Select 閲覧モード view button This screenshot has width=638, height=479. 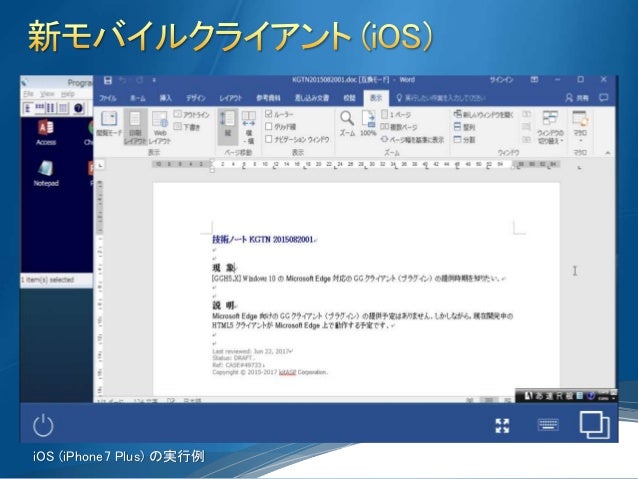point(109,124)
